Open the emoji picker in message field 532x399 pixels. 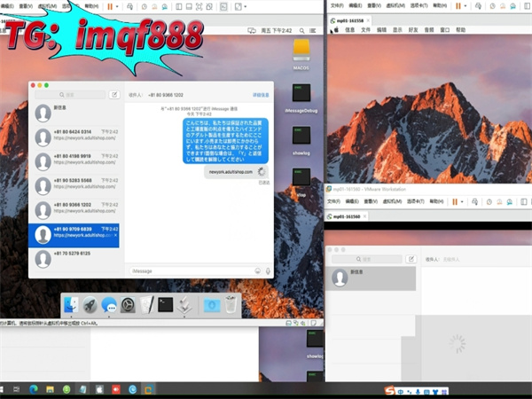(258, 270)
